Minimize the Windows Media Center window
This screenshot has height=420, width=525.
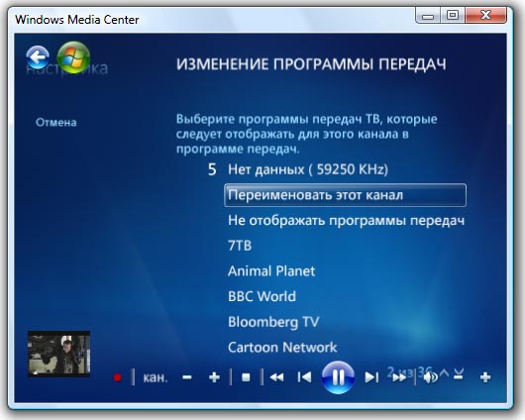[x=428, y=16]
